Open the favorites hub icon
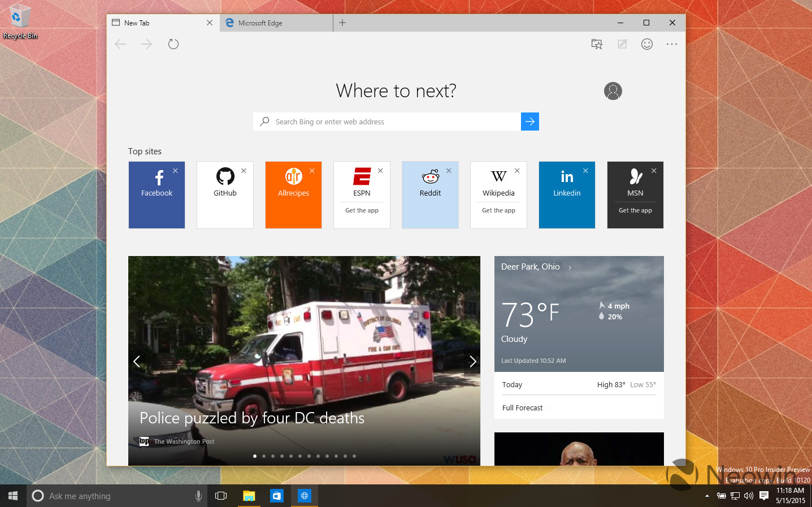 [597, 44]
